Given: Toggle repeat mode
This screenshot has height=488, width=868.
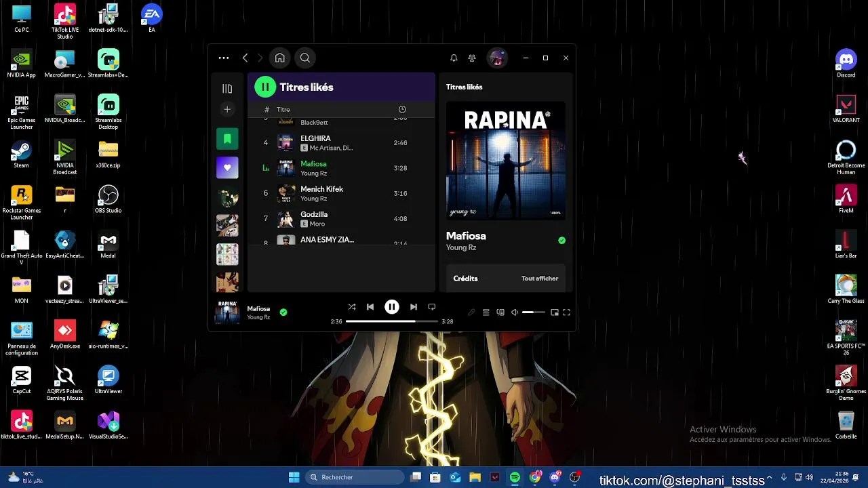Looking at the screenshot, I should click(x=431, y=307).
